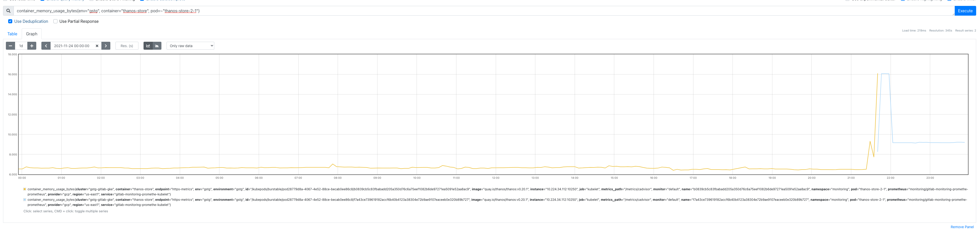Advance to the next end time

click(106, 46)
